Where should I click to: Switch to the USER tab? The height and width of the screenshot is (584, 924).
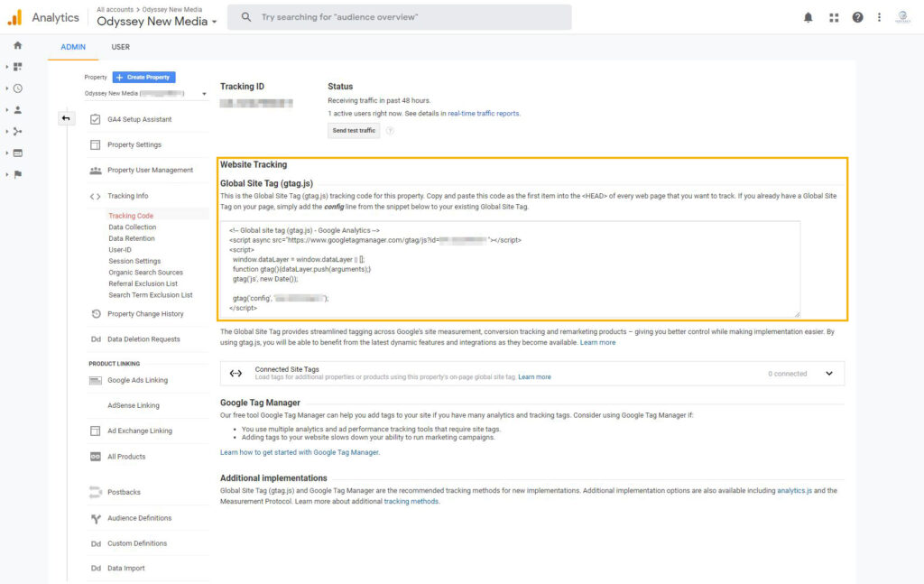coord(120,47)
